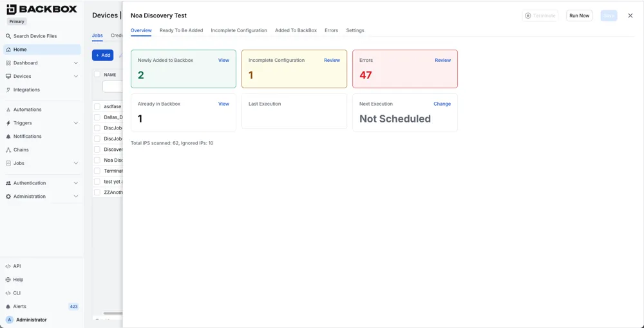Tick the select-all checkbox beside NAME
Viewport: 644px width, 328px height.
[97, 74]
